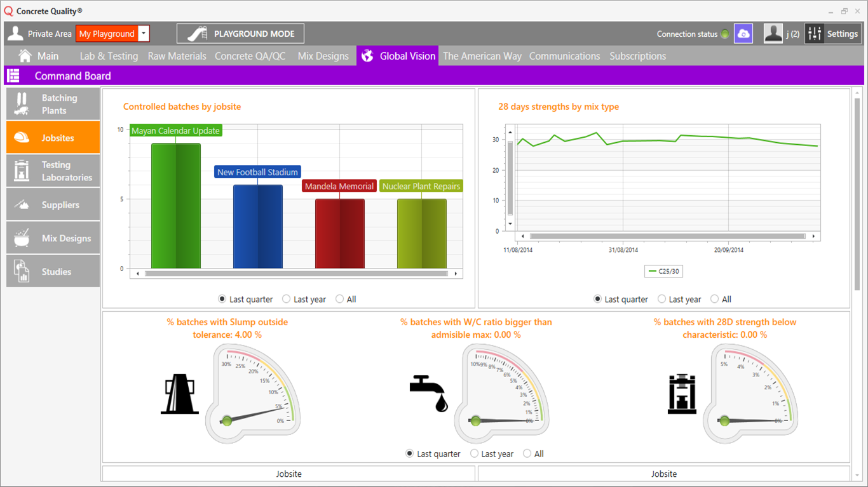The height and width of the screenshot is (487, 868).
Task: Open the left Jobsite selector
Action: (289, 474)
